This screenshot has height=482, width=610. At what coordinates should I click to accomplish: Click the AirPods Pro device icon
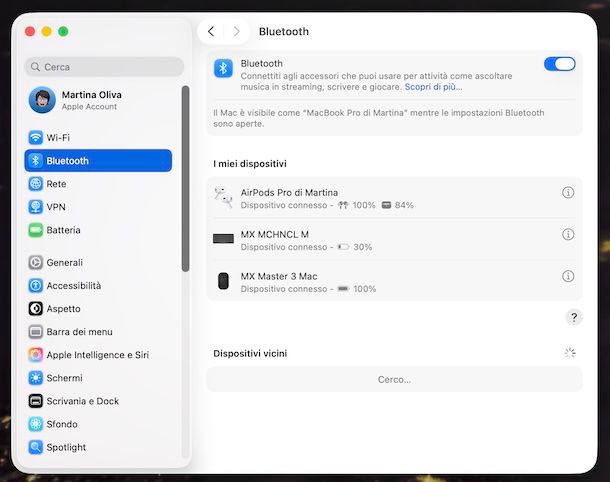223,198
